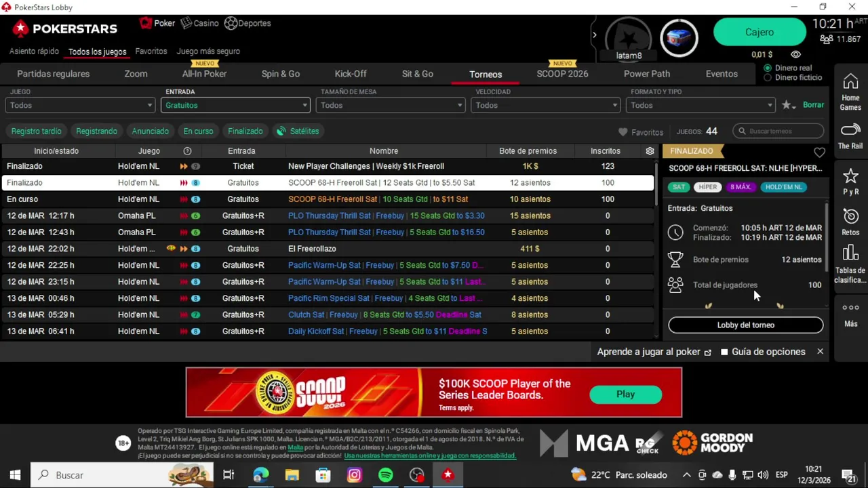This screenshot has width=868, height=488.
Task: Open the Formato y tipo dropdown
Action: [701, 105]
